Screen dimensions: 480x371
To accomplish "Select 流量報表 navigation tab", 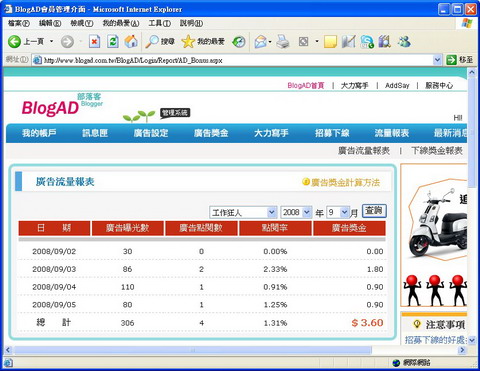I will (x=392, y=133).
